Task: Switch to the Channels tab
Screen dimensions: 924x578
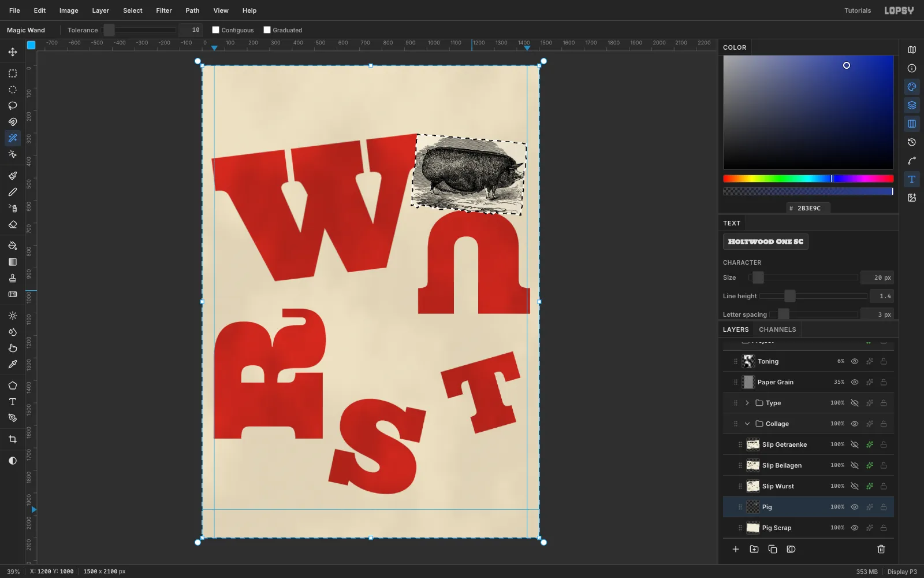Action: tap(777, 329)
